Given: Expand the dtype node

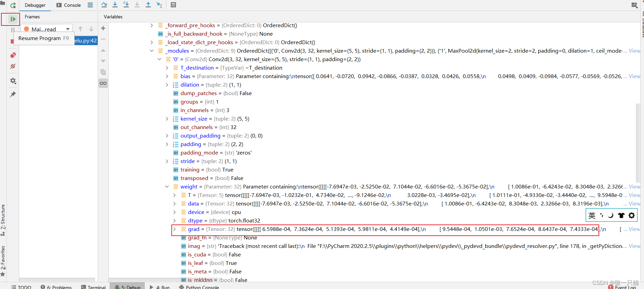Looking at the screenshot, I should (x=174, y=221).
